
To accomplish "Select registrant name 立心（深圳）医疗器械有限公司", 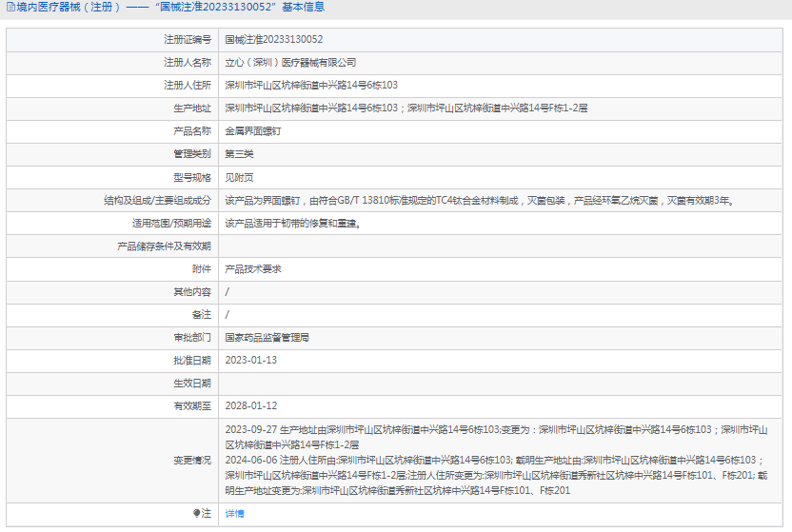I will pyautogui.click(x=290, y=63).
